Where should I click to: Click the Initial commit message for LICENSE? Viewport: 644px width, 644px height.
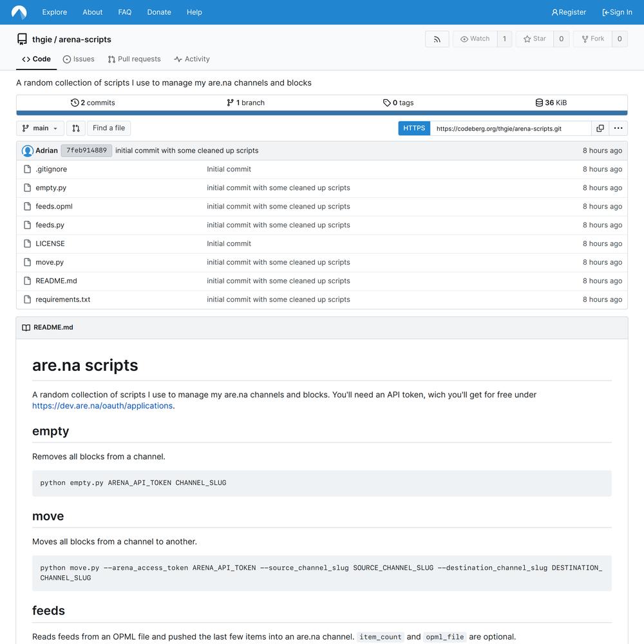click(x=229, y=243)
